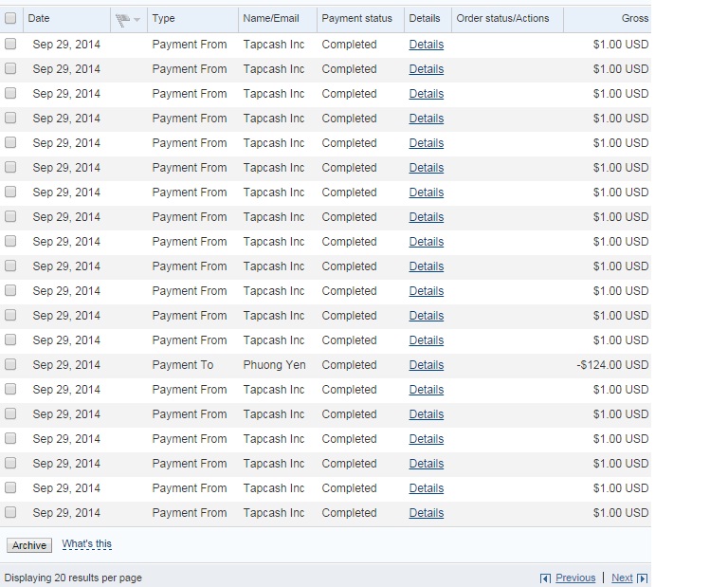The image size is (728, 587).
Task: Open Details for the Phuong Yen payment
Action: click(x=426, y=365)
